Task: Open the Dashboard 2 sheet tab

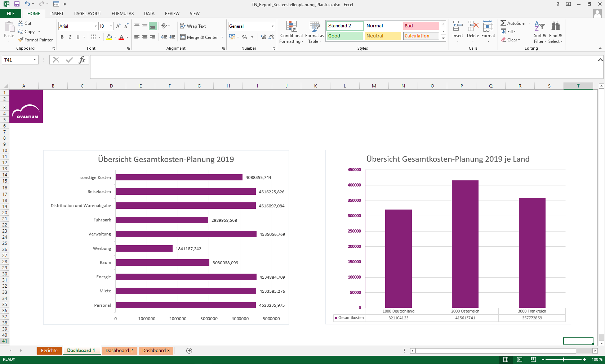Action: tap(119, 350)
